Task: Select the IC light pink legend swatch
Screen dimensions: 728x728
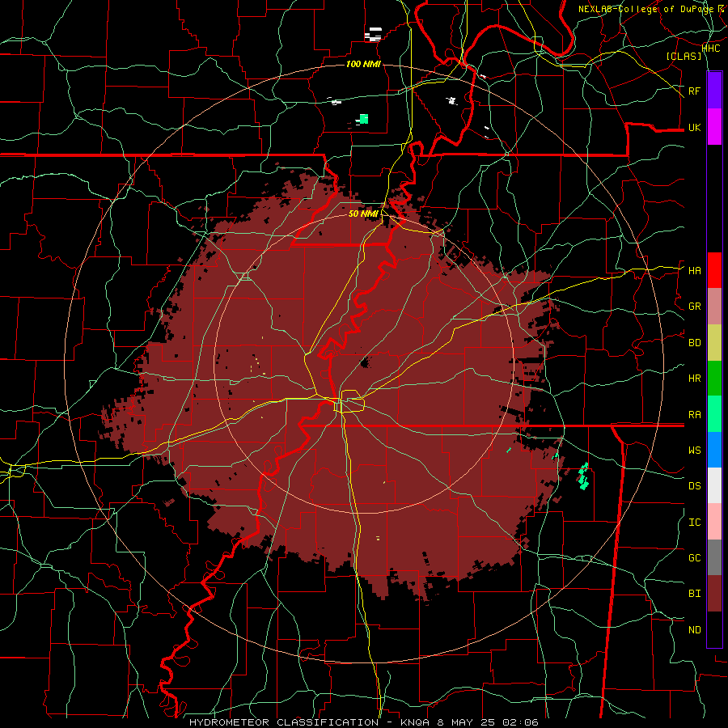Action: (x=714, y=522)
